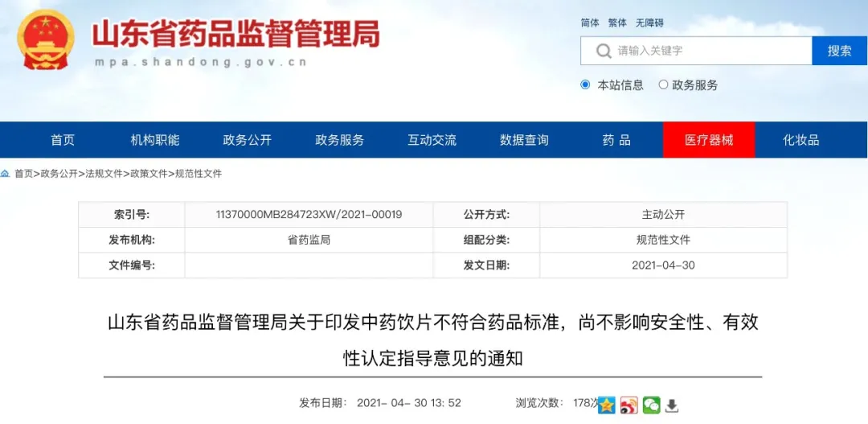Open the 首页 navigation tab
Viewport: 868px width, 424px height.
[63, 140]
